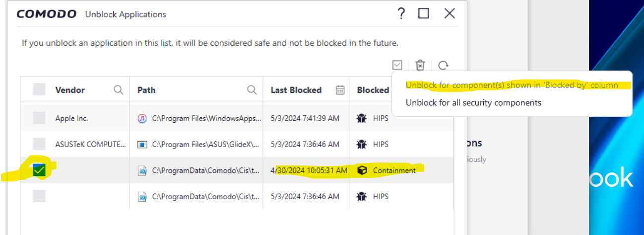Click the refresh list icon
This screenshot has width=644, height=235.
coord(443,65)
